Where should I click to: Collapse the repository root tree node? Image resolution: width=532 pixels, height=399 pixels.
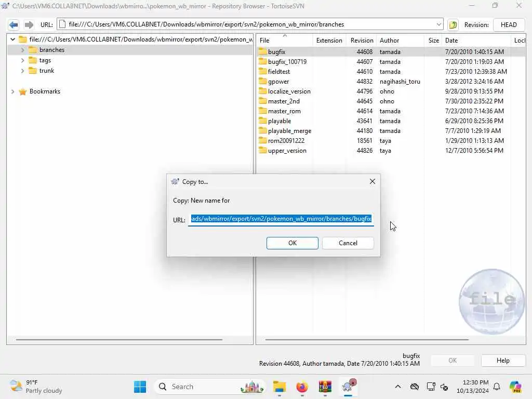(x=12, y=39)
